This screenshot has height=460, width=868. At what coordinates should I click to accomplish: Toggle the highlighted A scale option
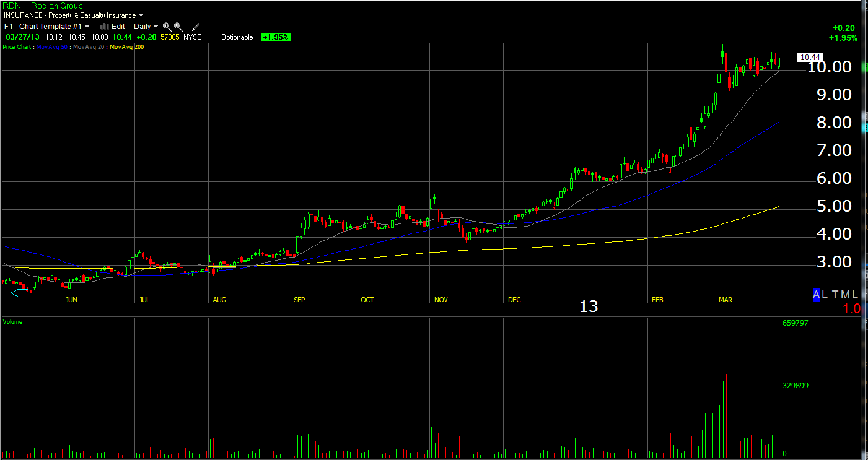point(817,295)
